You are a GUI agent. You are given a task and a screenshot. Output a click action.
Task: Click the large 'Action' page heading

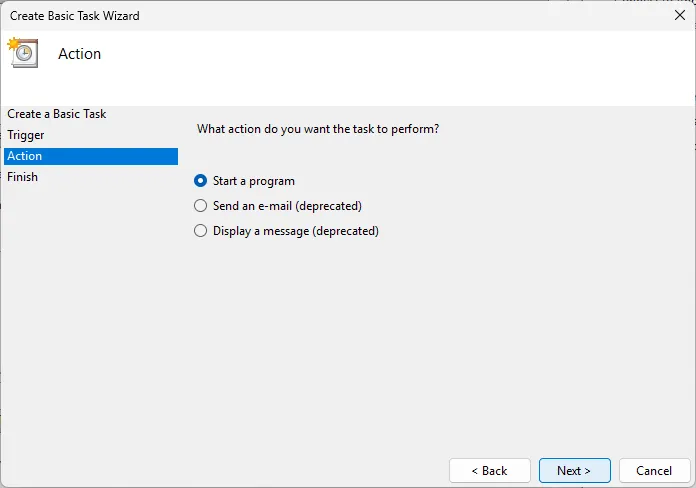(79, 54)
